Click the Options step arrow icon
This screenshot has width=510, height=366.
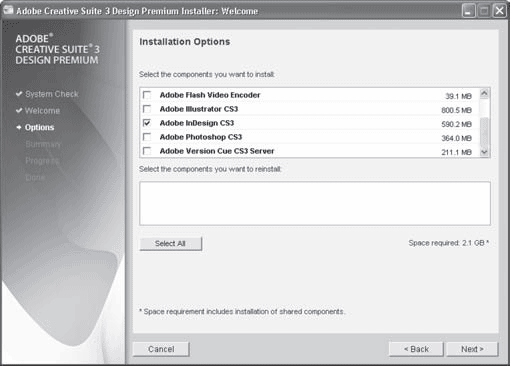click(19, 127)
